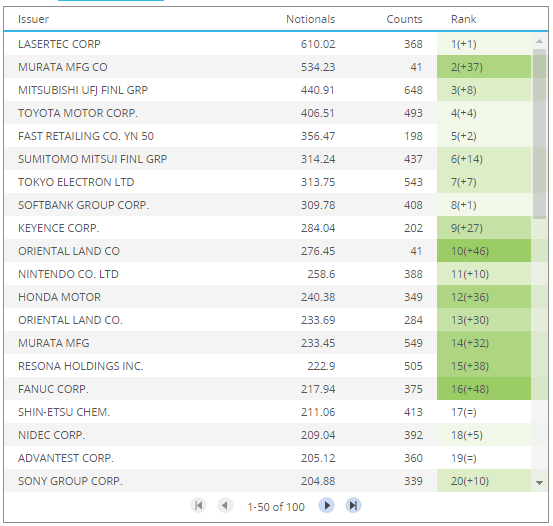Click rank cell 2(+37)
The image size is (553, 526).
tap(484, 67)
